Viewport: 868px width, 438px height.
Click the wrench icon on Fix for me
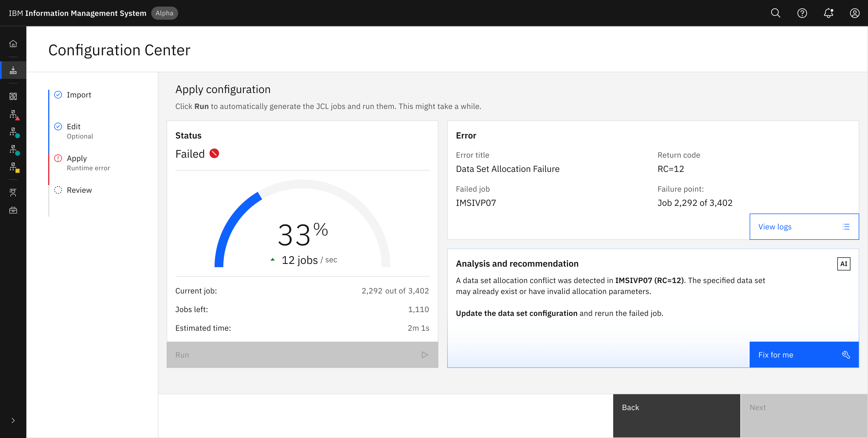coord(846,355)
